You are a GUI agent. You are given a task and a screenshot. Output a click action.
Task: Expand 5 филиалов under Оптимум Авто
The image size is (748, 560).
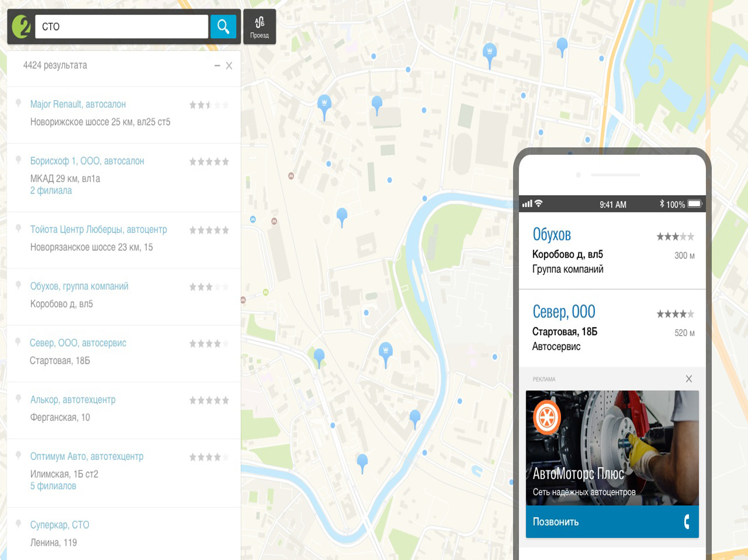tap(53, 486)
